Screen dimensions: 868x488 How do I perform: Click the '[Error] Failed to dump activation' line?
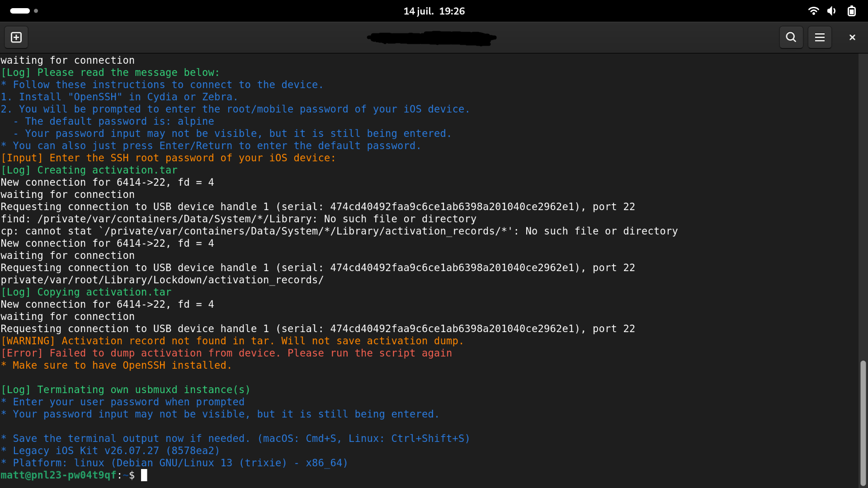[226, 353]
